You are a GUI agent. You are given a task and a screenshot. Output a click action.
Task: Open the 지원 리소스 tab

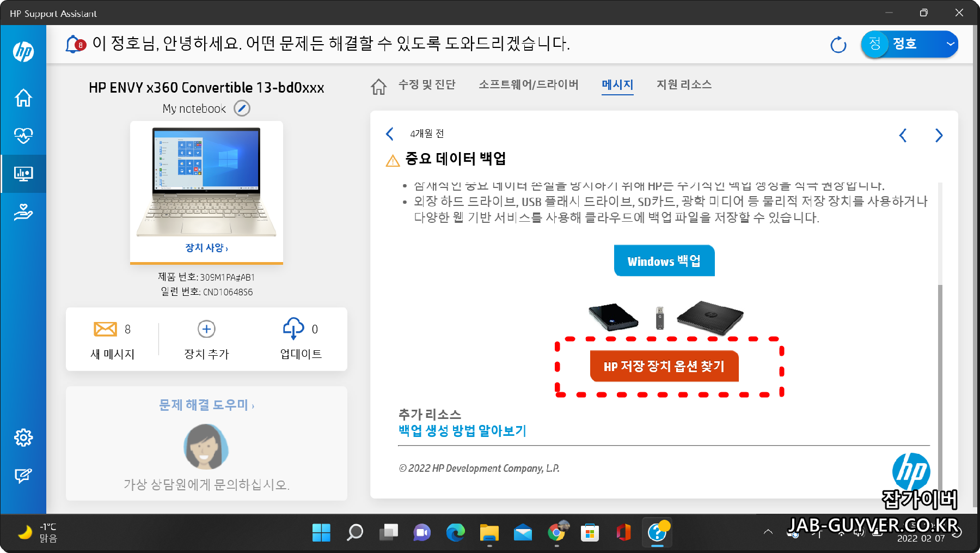point(684,84)
